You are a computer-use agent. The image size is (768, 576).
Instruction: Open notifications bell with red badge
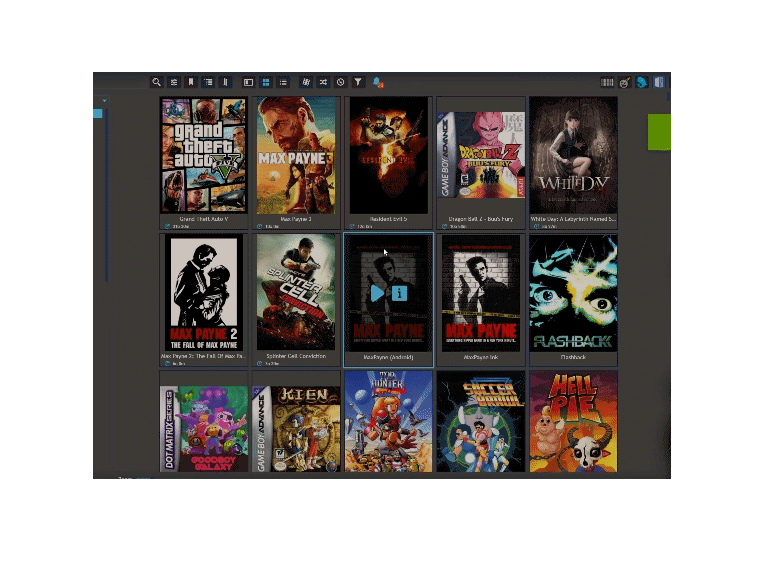pos(378,82)
